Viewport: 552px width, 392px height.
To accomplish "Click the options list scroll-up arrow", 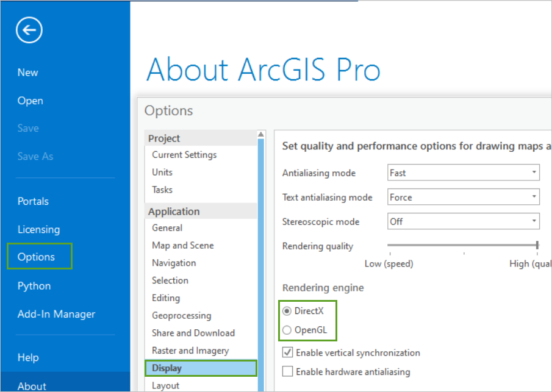I will click(261, 134).
